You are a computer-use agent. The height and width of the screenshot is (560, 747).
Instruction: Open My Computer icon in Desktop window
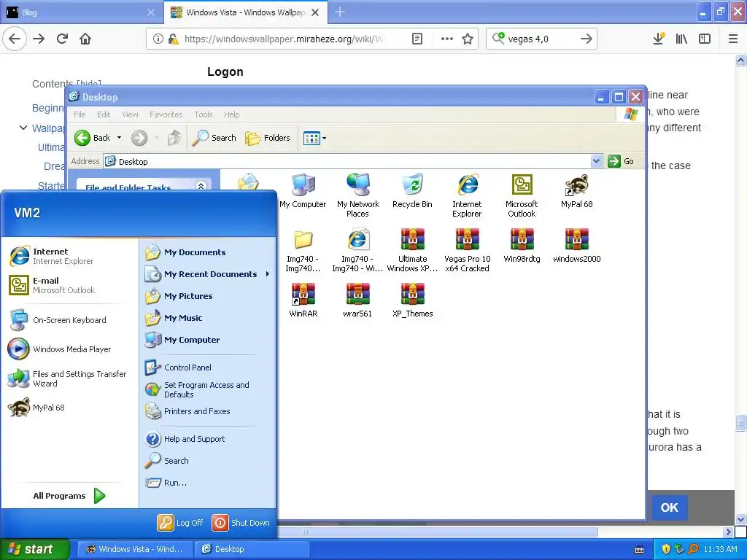(303, 191)
